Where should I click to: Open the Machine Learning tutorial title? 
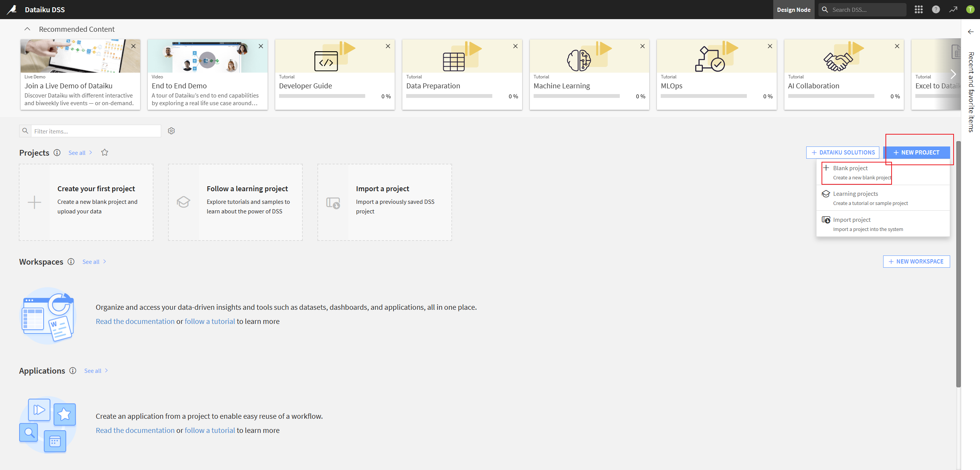point(562,86)
